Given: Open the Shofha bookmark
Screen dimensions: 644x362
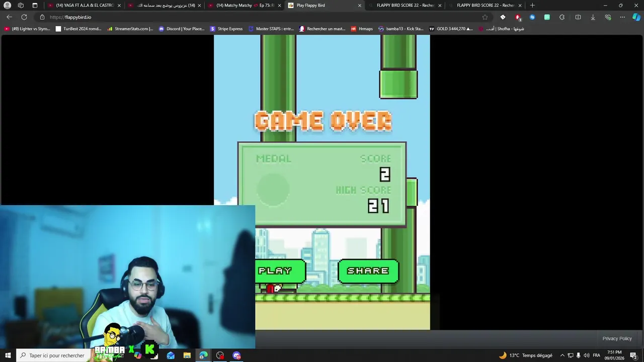Looking at the screenshot, I should tap(501, 29).
